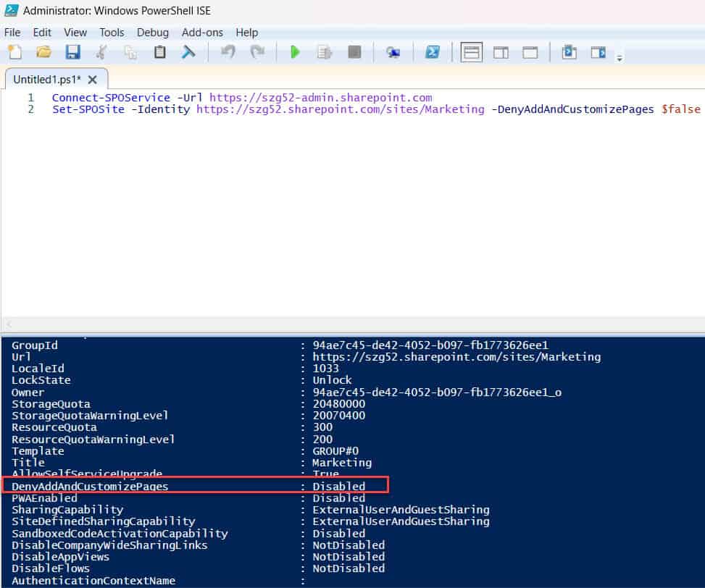Click the $false value in script
The width and height of the screenshot is (705, 588).
(680, 109)
